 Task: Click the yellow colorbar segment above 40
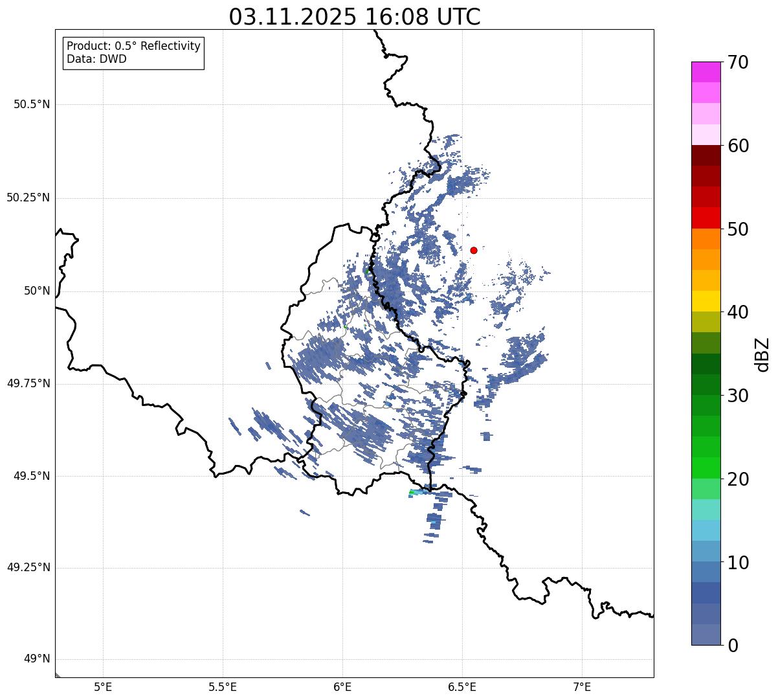(x=706, y=302)
